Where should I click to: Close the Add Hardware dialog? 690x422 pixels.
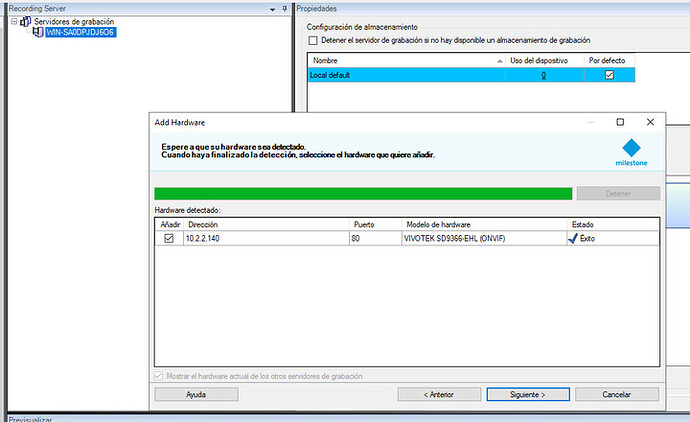(x=650, y=121)
